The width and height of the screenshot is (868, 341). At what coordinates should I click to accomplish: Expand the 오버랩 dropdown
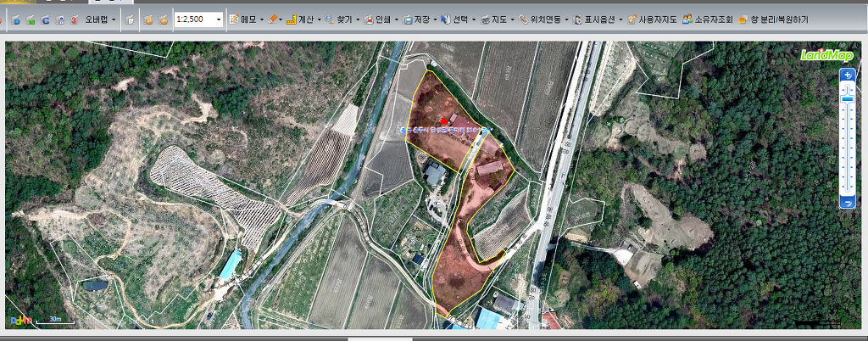pos(114,19)
